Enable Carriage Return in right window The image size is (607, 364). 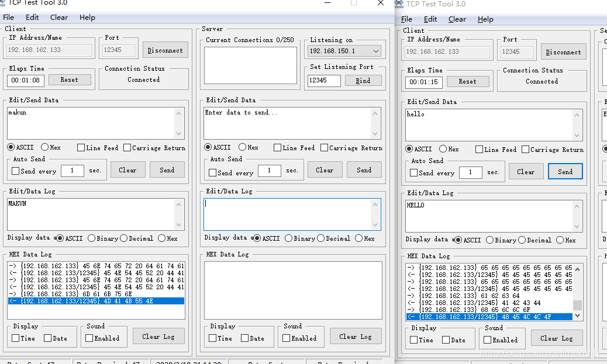(553, 150)
